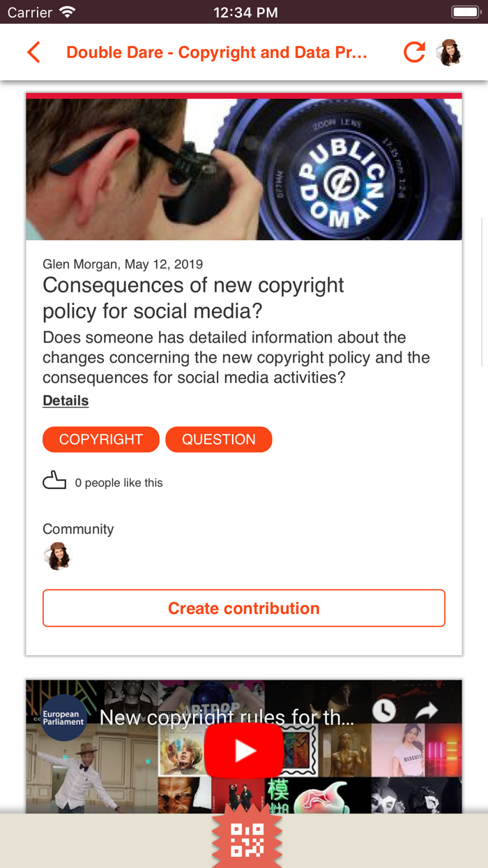Open the European Parliament channel logo

63,717
